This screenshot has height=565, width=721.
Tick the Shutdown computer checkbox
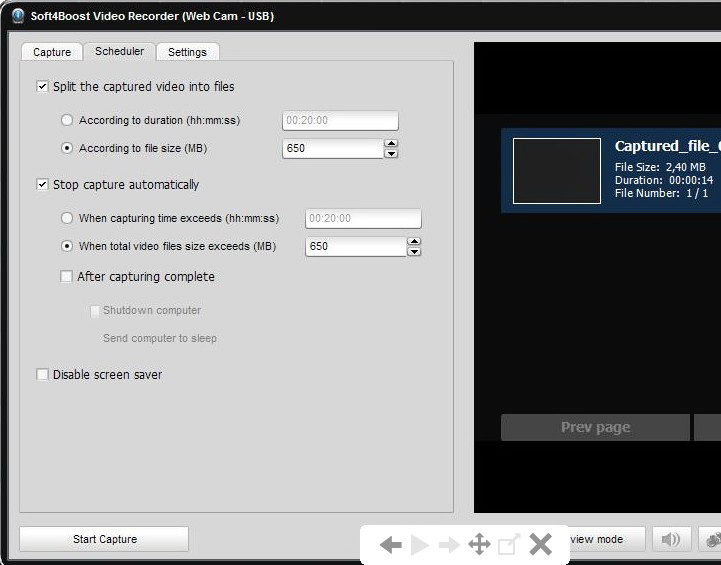click(x=95, y=311)
